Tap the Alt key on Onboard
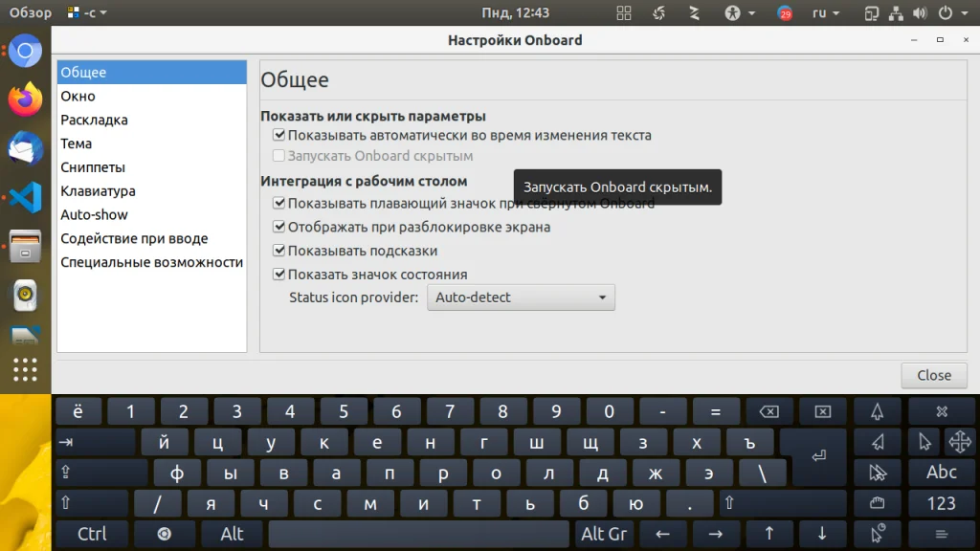Viewport: 980px width, 551px height. point(232,534)
